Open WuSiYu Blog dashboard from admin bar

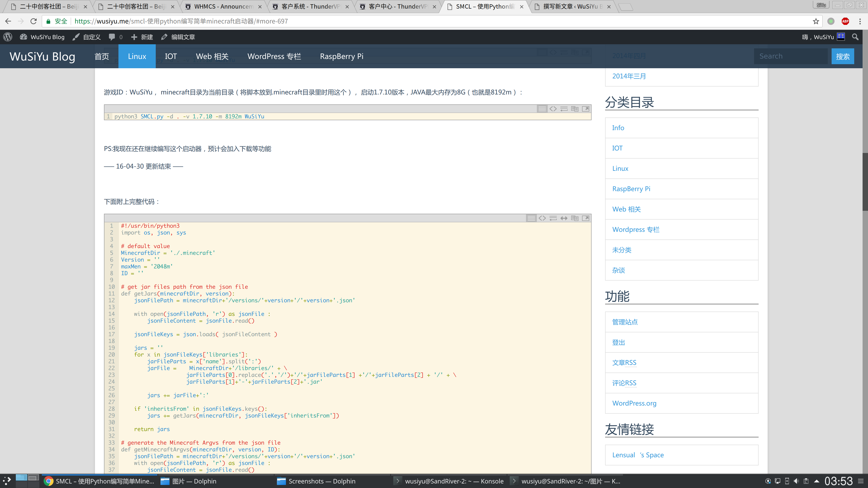(42, 37)
